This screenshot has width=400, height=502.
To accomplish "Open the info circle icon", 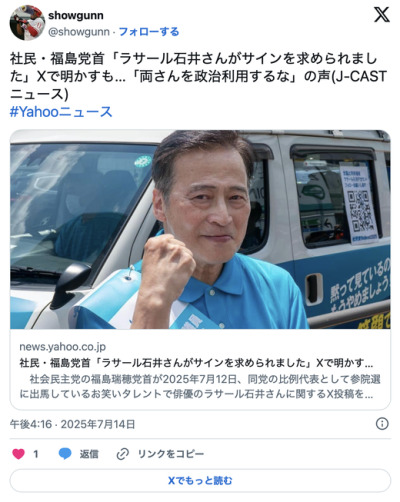I will coord(382,424).
